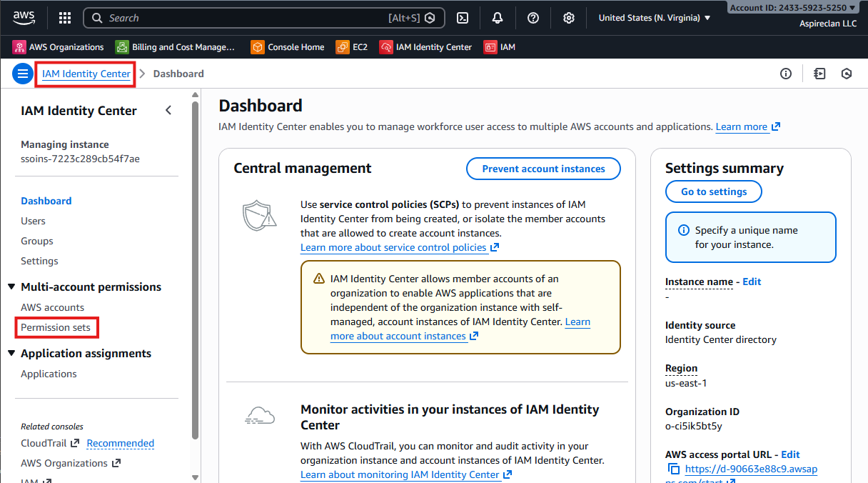Screen dimensions: 868x483
Task: Open the AWS access portal URL link
Action: pos(751,469)
